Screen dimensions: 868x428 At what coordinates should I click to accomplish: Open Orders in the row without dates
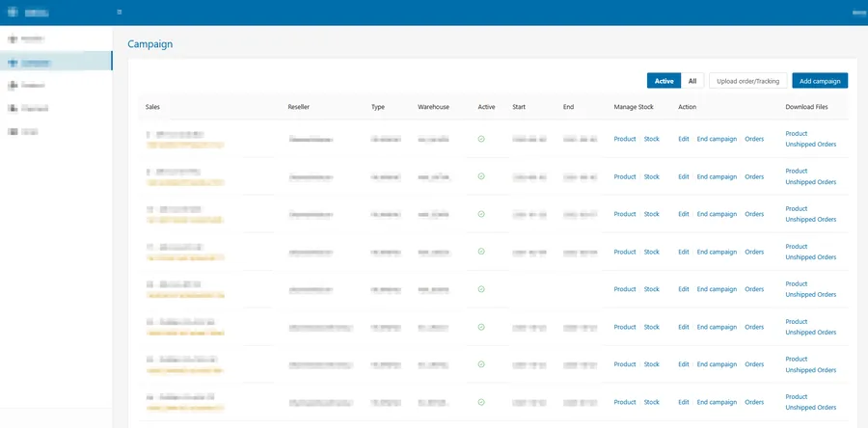(754, 289)
